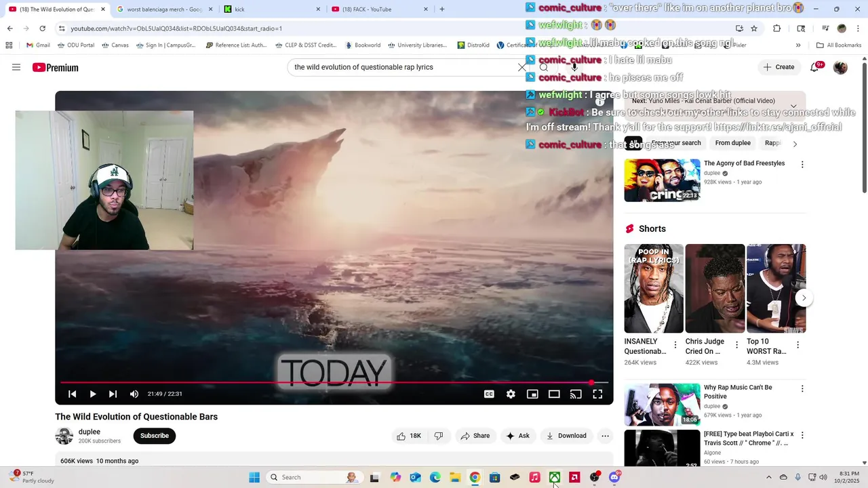Toggle closed captions on the player

pos(489,394)
